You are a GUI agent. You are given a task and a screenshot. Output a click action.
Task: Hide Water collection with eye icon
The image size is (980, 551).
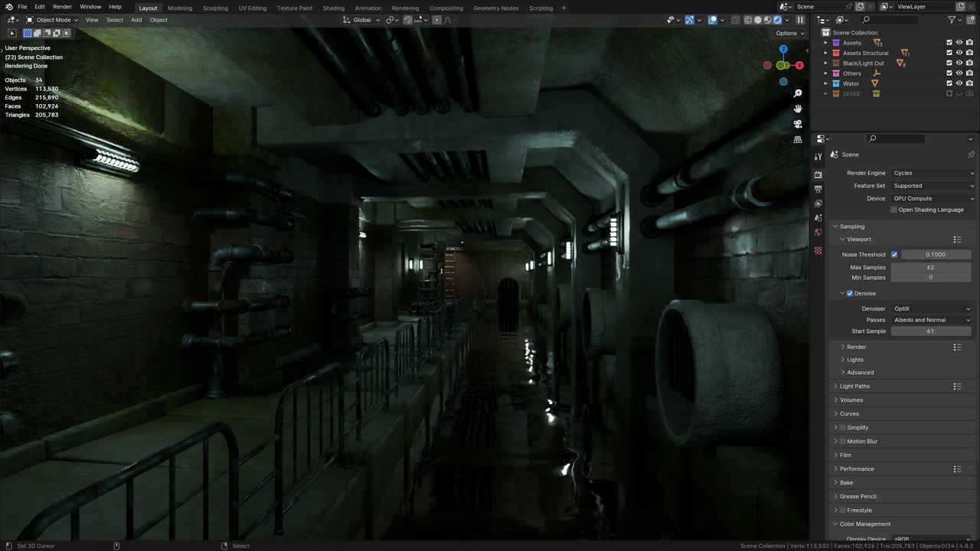tap(959, 83)
